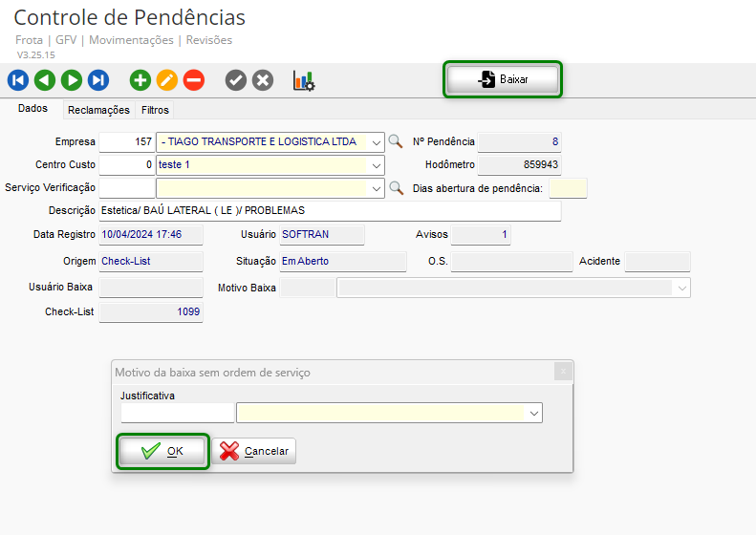Jump to the last record

tap(98, 80)
